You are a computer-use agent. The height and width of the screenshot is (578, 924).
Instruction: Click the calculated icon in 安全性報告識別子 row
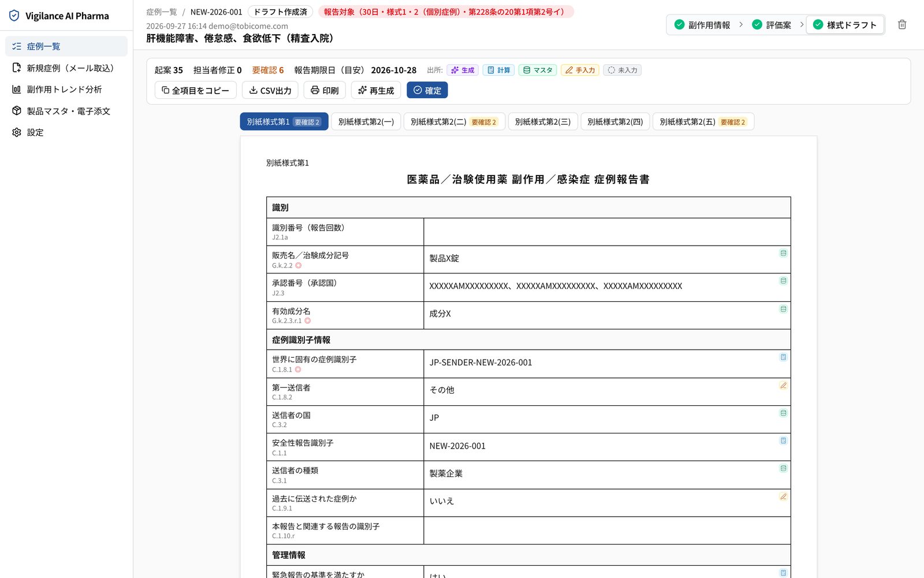click(x=783, y=440)
